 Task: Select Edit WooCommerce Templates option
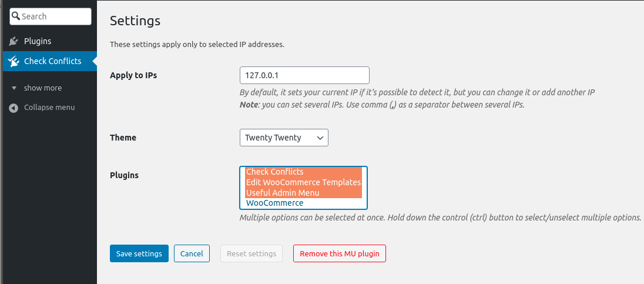click(304, 182)
